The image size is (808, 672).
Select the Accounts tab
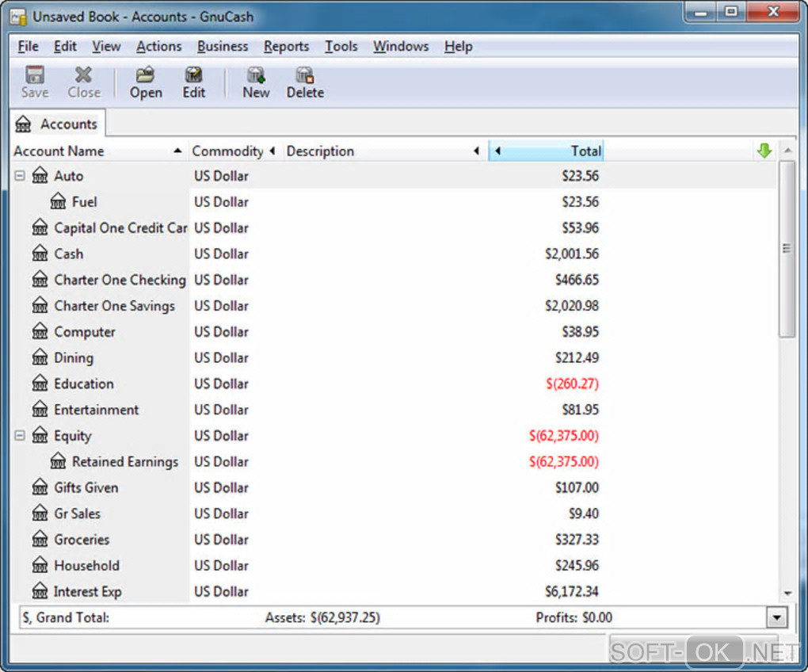(58, 124)
